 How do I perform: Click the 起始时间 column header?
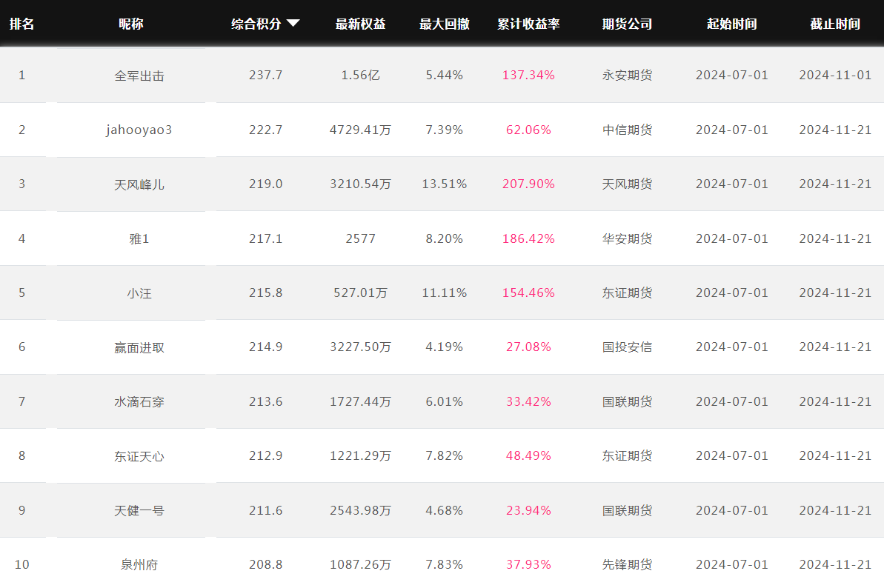pyautogui.click(x=732, y=24)
